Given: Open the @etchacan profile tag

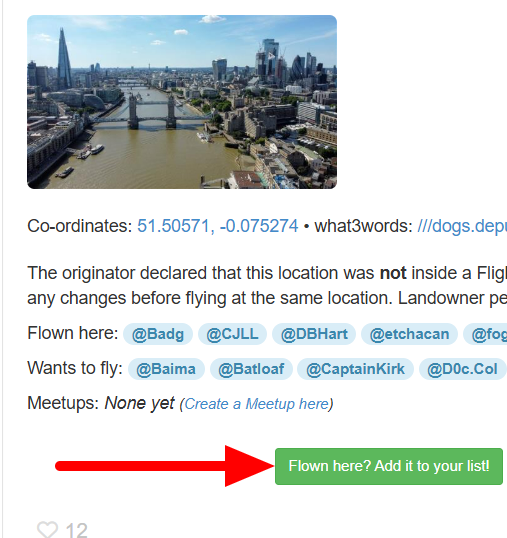Looking at the screenshot, I should pos(409,334).
